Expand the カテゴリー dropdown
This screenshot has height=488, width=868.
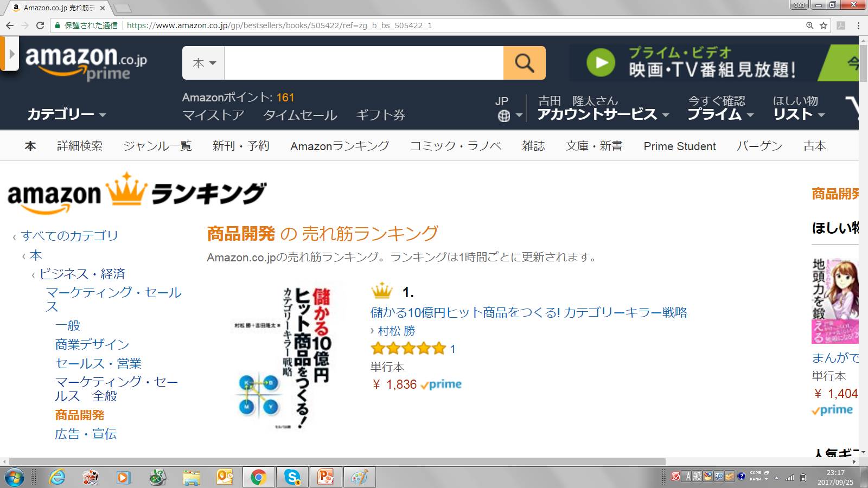tap(67, 114)
